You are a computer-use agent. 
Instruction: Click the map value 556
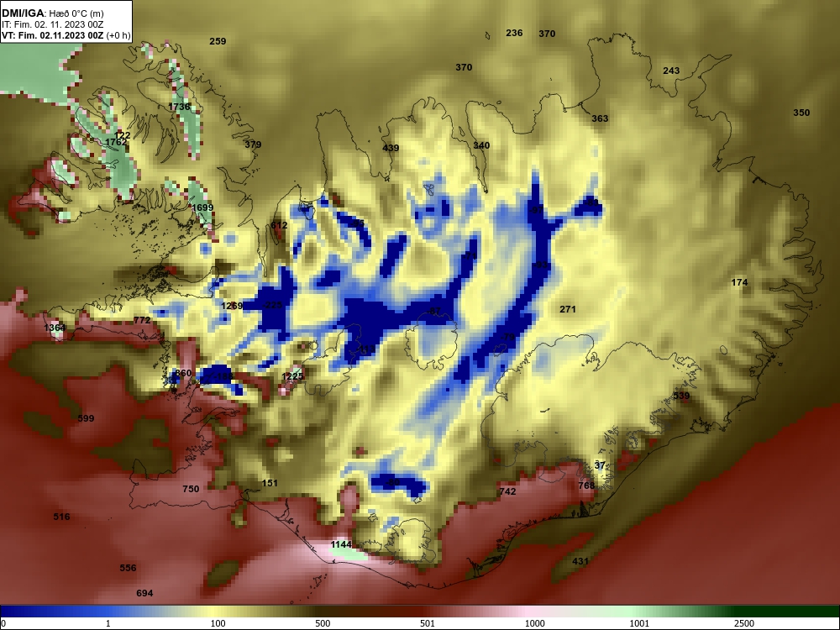tap(128, 568)
